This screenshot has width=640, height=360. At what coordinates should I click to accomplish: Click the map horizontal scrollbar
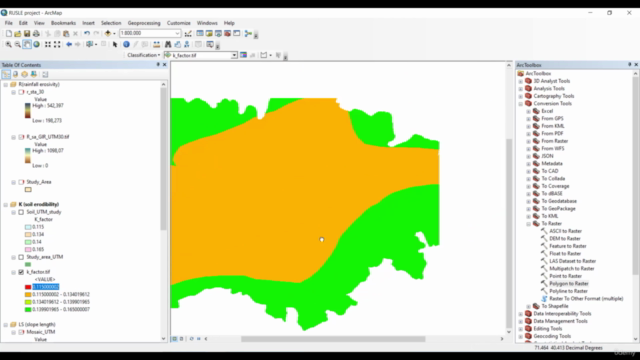[x=333, y=339]
